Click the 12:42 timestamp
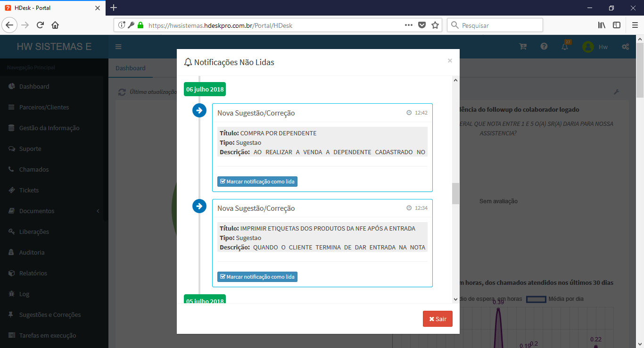Screen dimensions: 644x348 (421, 113)
